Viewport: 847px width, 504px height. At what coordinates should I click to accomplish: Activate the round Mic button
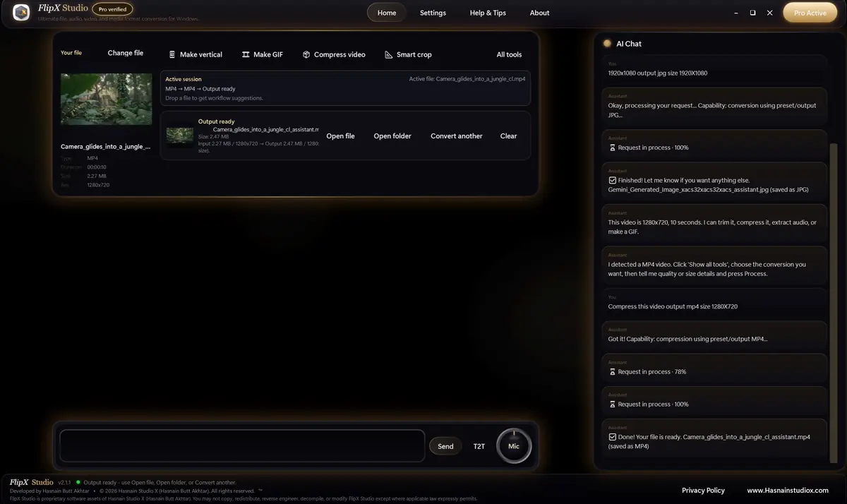click(x=514, y=446)
